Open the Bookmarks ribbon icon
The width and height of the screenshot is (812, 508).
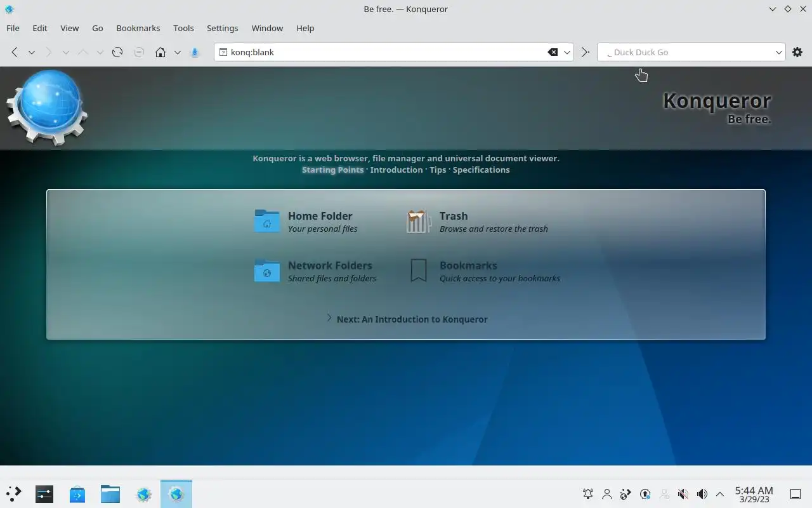(x=419, y=271)
